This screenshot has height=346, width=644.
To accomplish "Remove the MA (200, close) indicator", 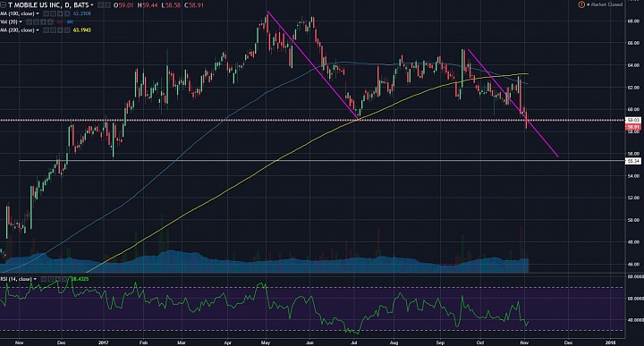I will click(67, 30).
